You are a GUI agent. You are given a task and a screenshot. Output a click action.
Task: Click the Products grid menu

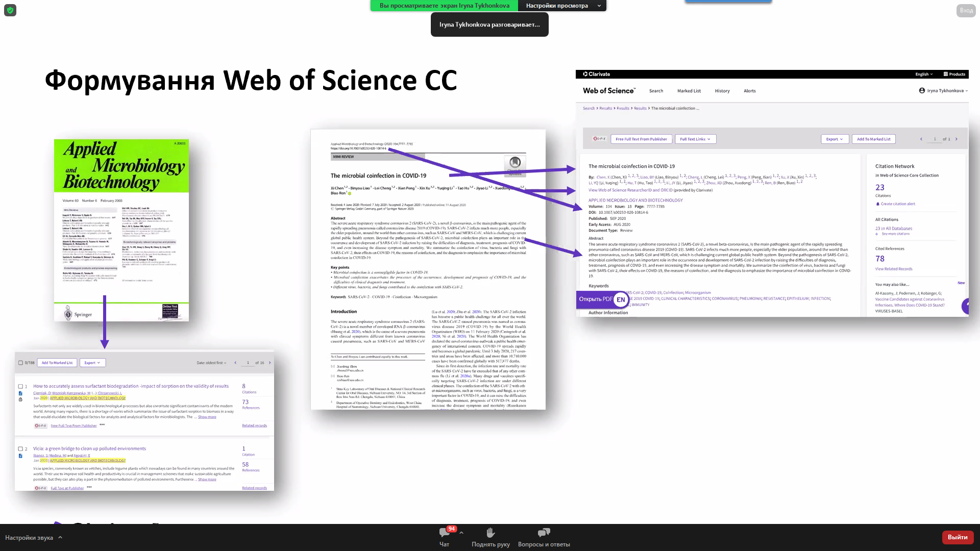954,74
